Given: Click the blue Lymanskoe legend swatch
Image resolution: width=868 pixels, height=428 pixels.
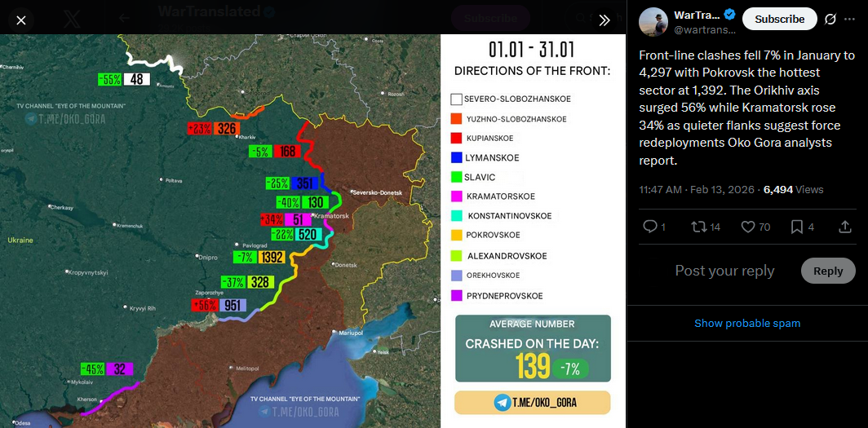Looking at the screenshot, I should point(456,157).
